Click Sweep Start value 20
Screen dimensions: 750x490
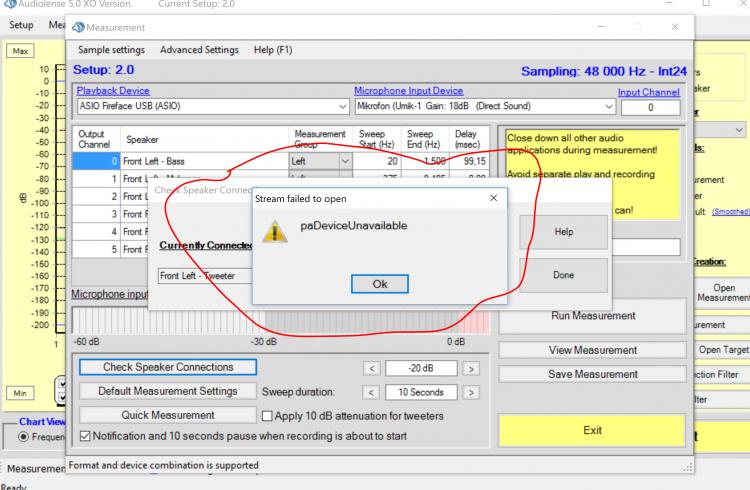377,161
